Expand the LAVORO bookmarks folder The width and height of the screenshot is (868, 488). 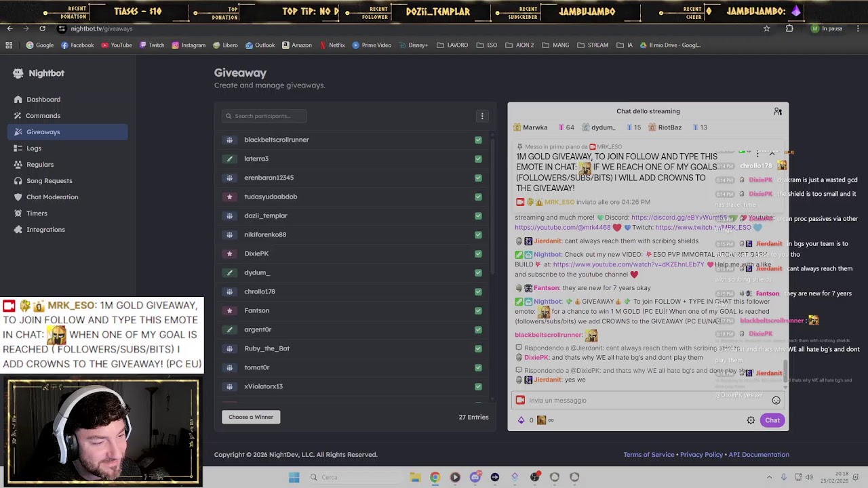[452, 45]
